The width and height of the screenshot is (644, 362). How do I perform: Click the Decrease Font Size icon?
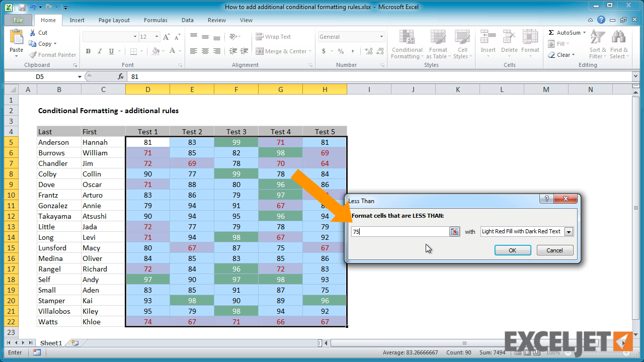point(178,37)
